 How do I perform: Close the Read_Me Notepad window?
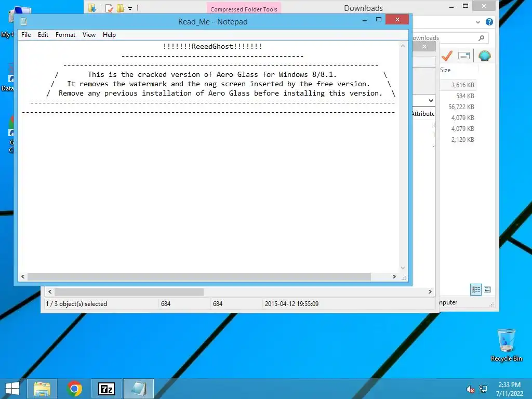pyautogui.click(x=397, y=20)
